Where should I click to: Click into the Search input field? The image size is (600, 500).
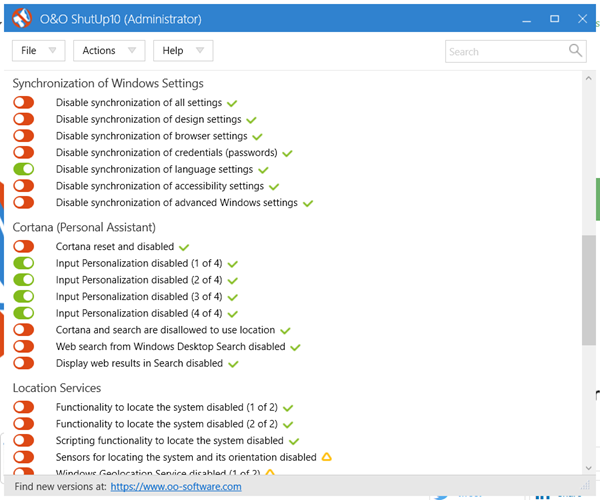click(505, 51)
